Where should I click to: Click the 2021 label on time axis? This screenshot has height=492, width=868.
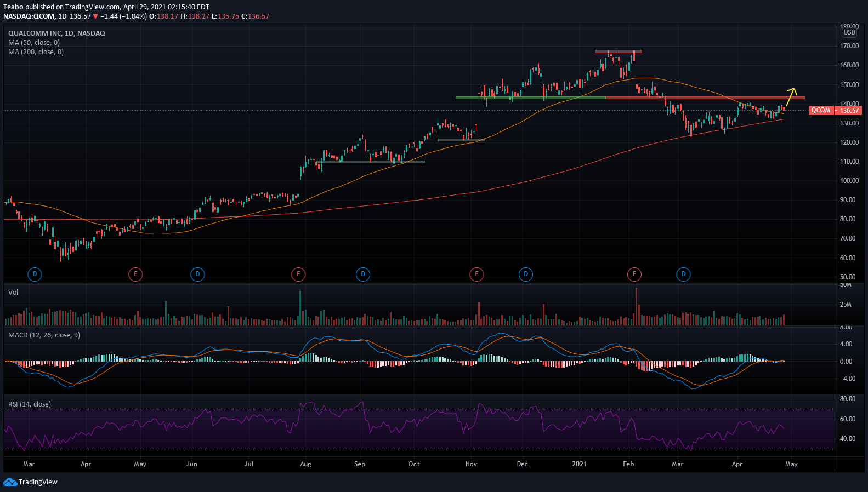580,464
